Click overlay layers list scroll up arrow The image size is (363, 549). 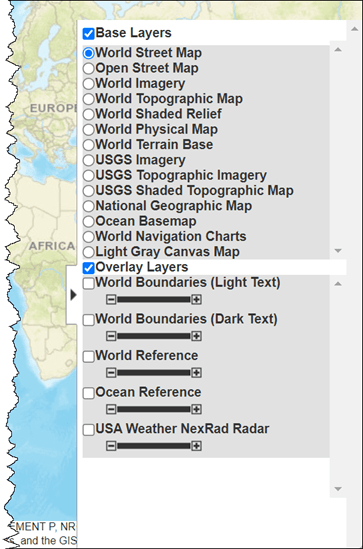[338, 284]
